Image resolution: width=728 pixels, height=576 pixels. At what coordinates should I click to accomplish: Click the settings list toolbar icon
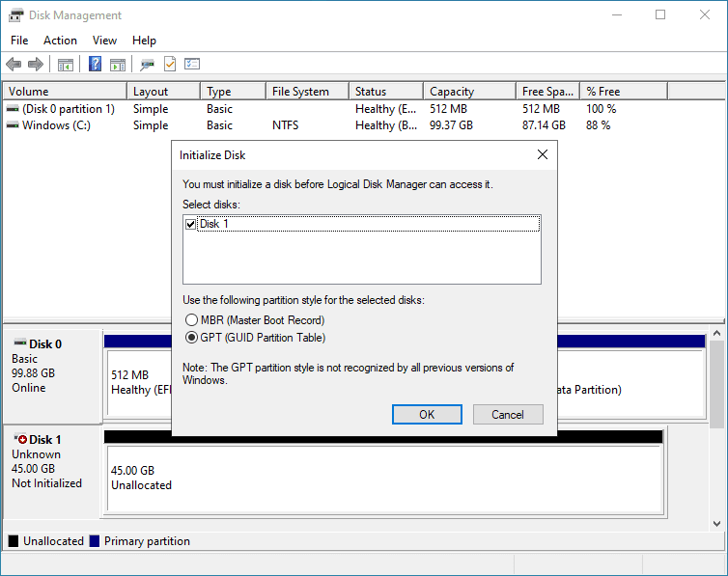coord(192,64)
